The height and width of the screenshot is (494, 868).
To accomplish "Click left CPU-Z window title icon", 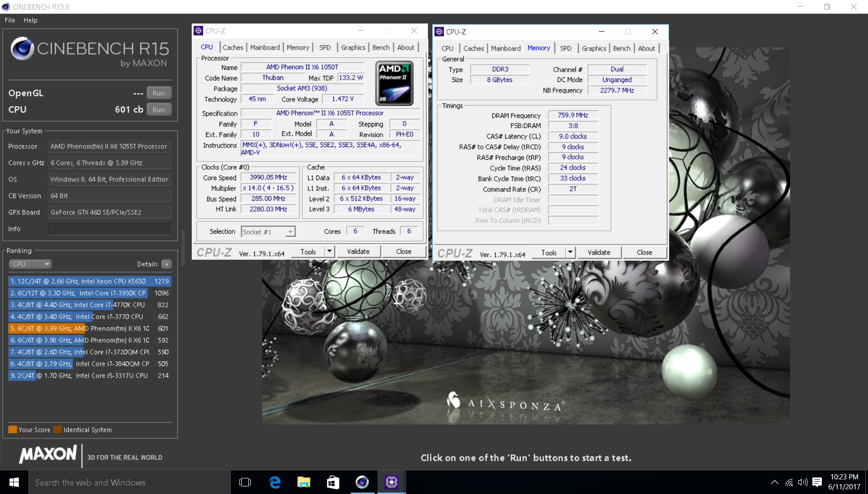I will click(x=198, y=31).
